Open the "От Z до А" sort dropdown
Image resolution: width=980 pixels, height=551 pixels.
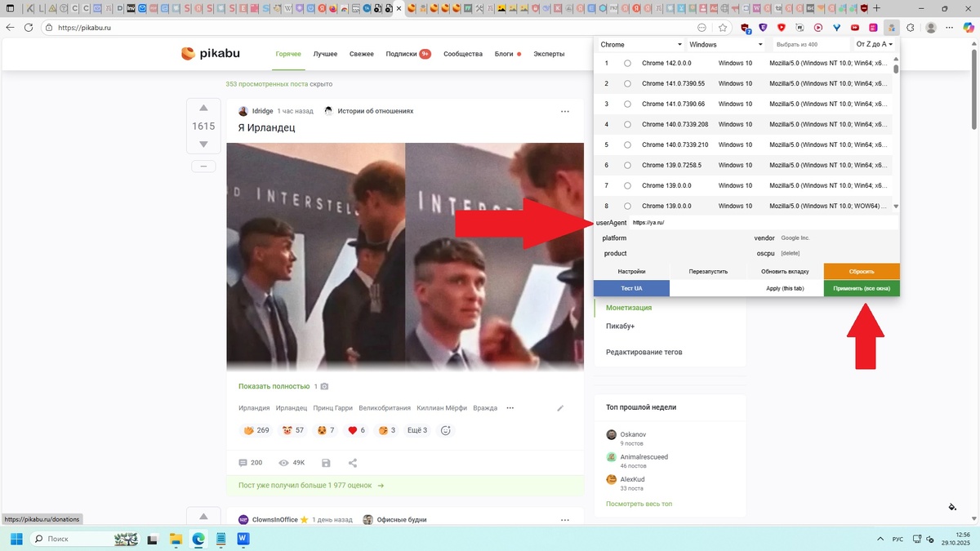pos(875,44)
